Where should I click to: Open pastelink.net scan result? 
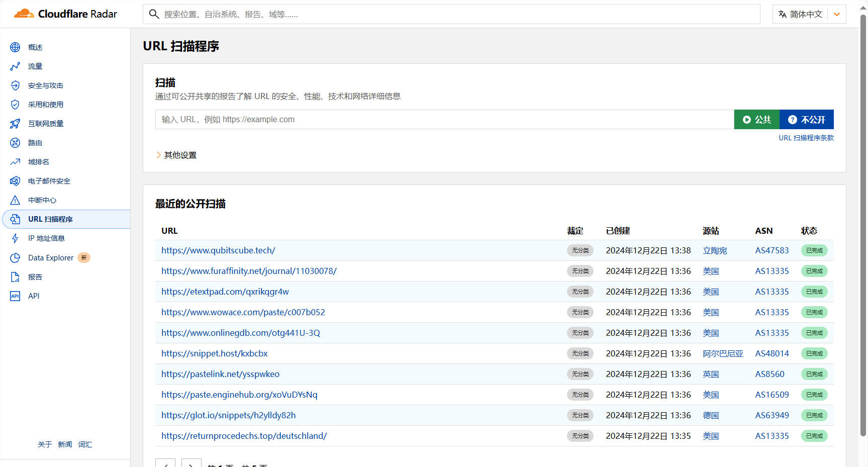tap(220, 374)
